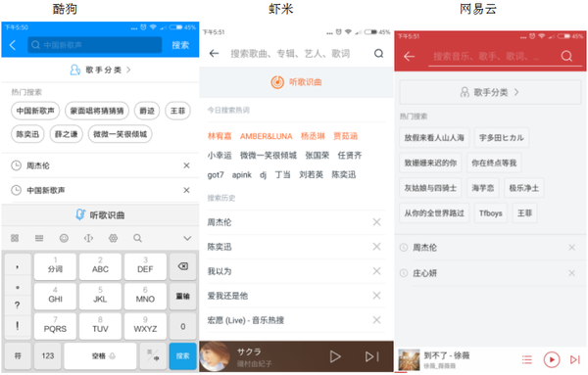Select hot tag 灰姑娘与四骑士 in NetEase
Image resolution: width=588 pixels, height=375 pixels.
430,188
